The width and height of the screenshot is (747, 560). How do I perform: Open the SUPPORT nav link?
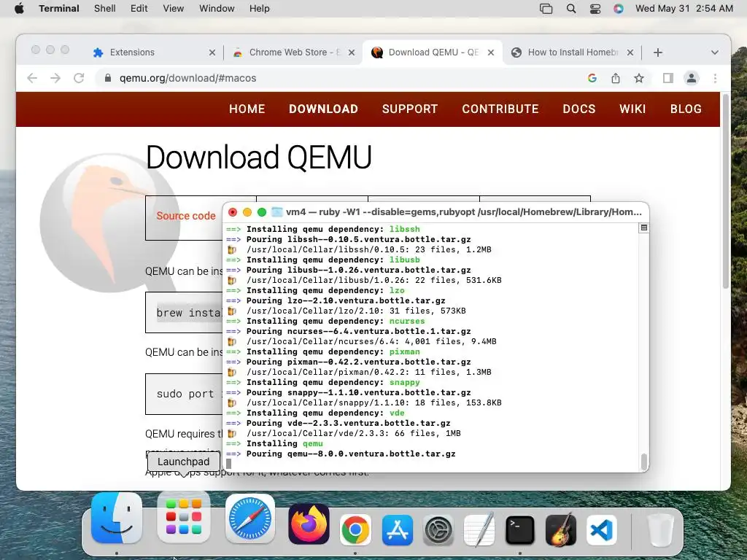[x=410, y=109]
